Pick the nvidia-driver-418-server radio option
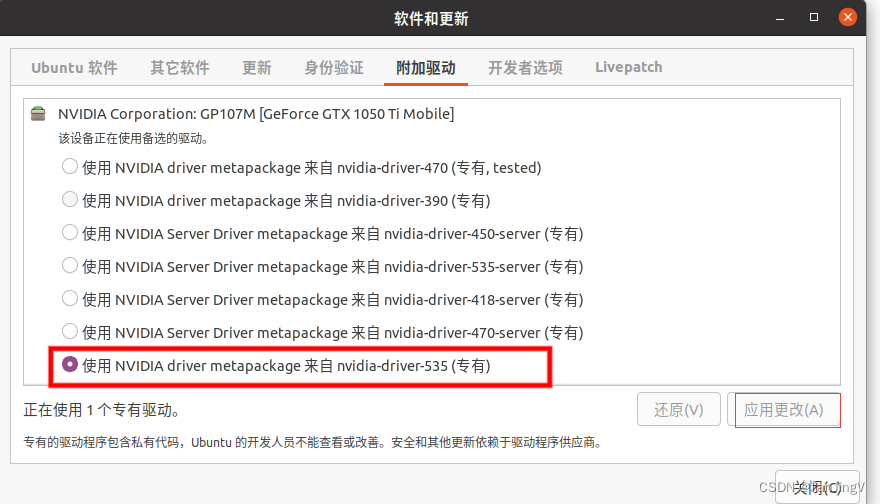The height and width of the screenshot is (504, 880). (x=70, y=299)
